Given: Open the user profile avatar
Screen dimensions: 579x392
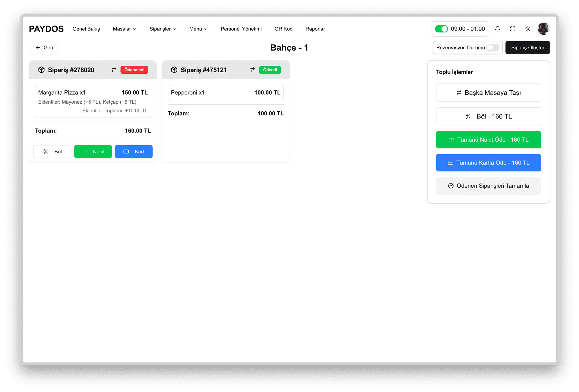Looking at the screenshot, I should [543, 29].
